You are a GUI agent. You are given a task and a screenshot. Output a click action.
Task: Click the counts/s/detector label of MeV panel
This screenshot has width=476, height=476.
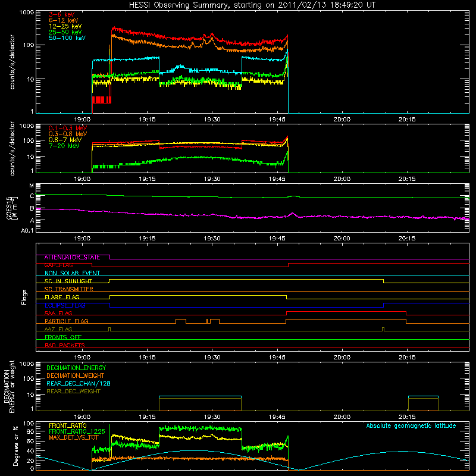(12, 148)
